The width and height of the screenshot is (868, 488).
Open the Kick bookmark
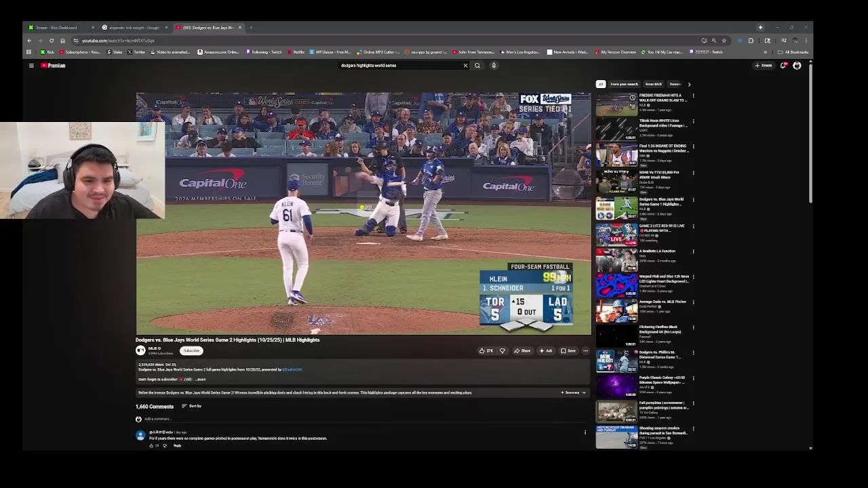point(47,52)
